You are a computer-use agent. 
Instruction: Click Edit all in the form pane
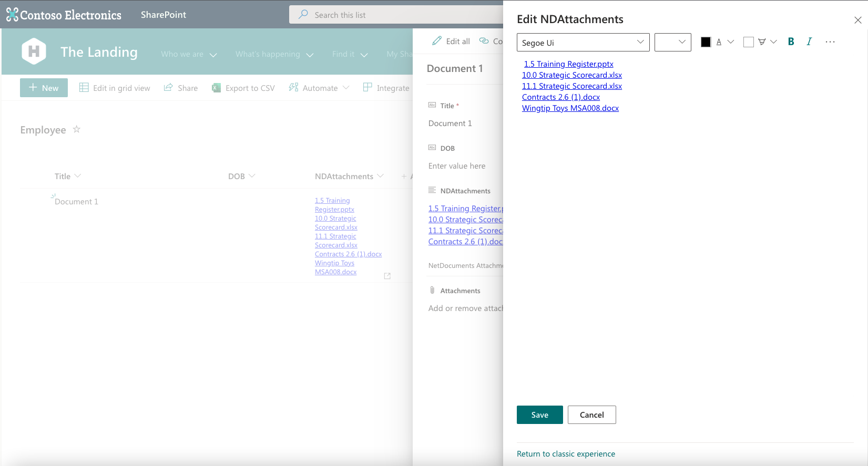(451, 41)
